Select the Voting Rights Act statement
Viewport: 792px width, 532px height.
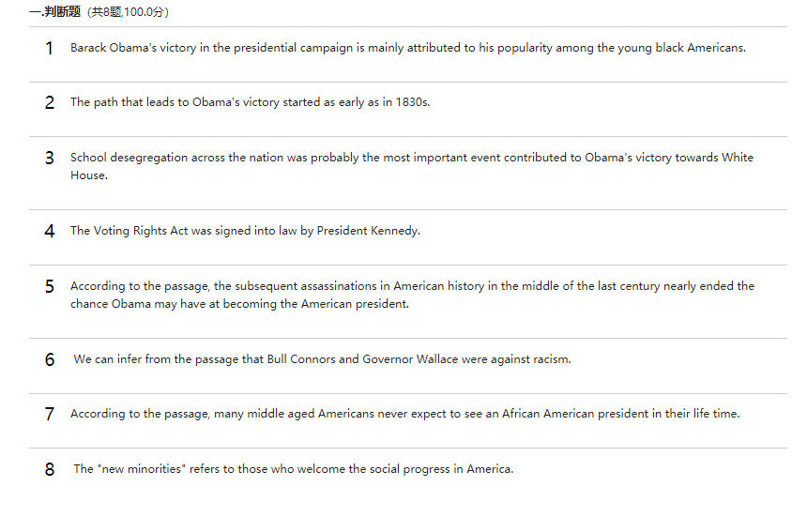coord(245,231)
